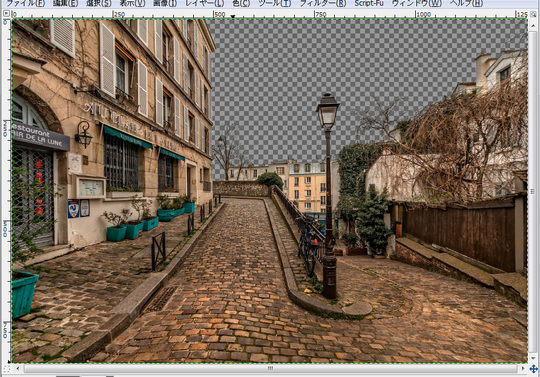Open the 選択(S) menu
Screen dimensions: 540x377
coord(98,3)
